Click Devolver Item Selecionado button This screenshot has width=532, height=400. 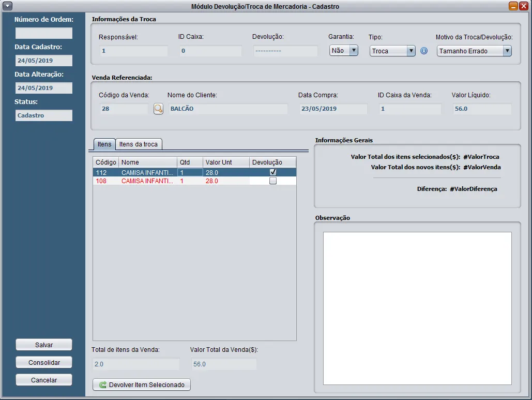click(x=142, y=384)
